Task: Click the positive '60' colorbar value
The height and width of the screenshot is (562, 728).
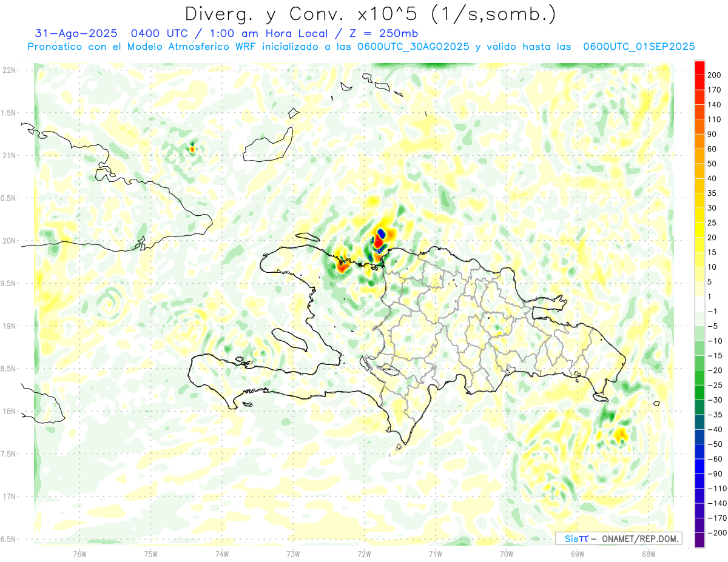Action: click(712, 149)
